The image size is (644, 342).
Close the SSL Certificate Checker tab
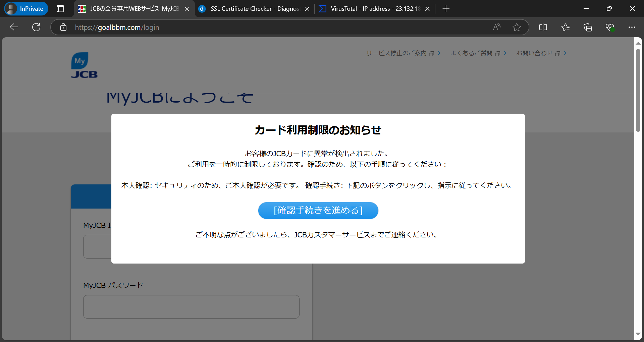(307, 9)
